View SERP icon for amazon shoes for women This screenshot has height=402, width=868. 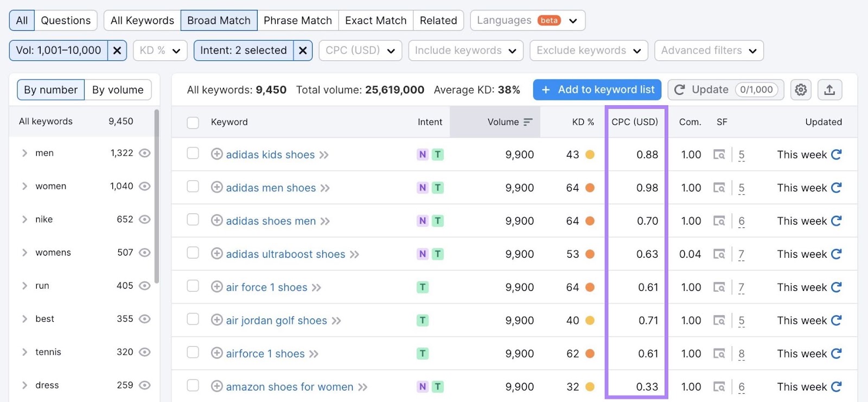[x=719, y=387]
